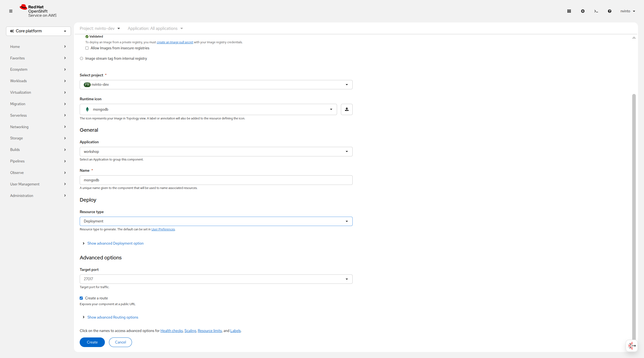Open Scaling advanced options

[x=190, y=331]
